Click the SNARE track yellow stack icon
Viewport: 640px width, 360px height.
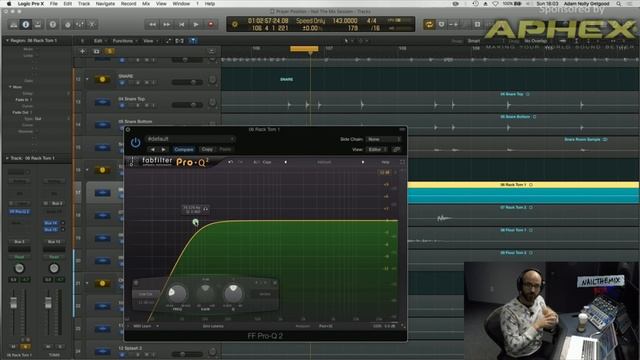[x=102, y=79]
